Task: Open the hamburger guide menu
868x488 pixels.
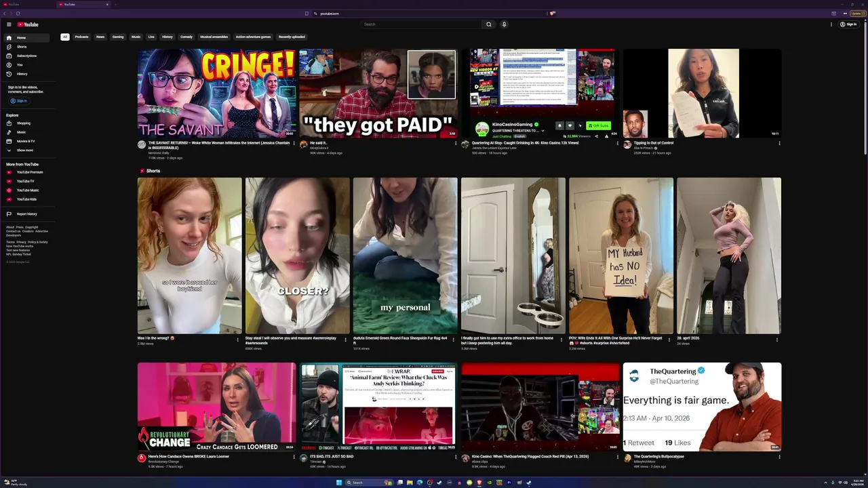Action: click(x=9, y=24)
